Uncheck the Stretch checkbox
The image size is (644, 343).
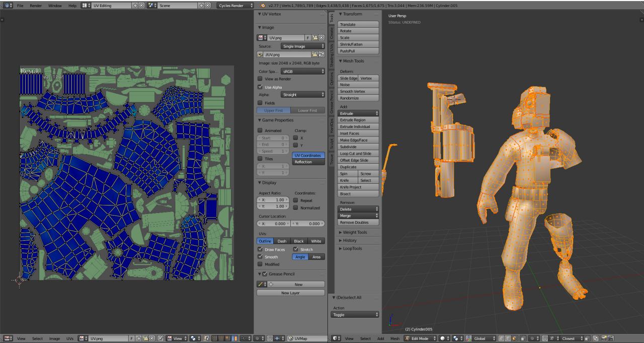(296, 249)
